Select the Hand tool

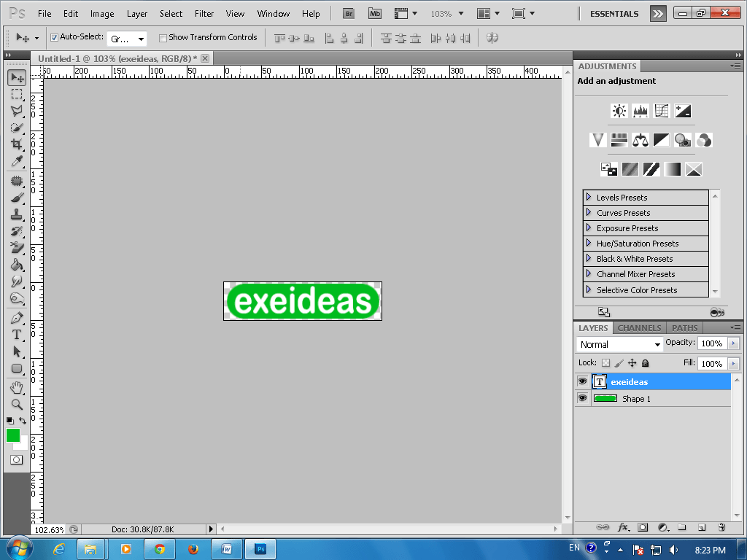coord(17,388)
